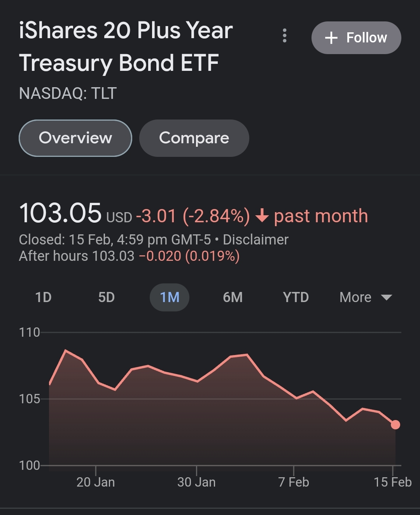Switch to the Overview tab
420x515 pixels.
pos(75,138)
